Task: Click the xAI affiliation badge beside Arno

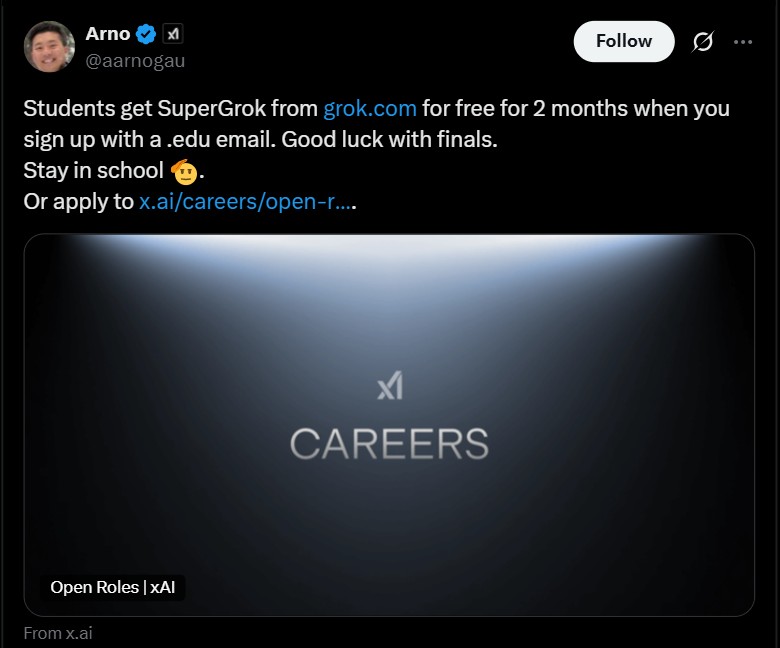Action: [173, 34]
